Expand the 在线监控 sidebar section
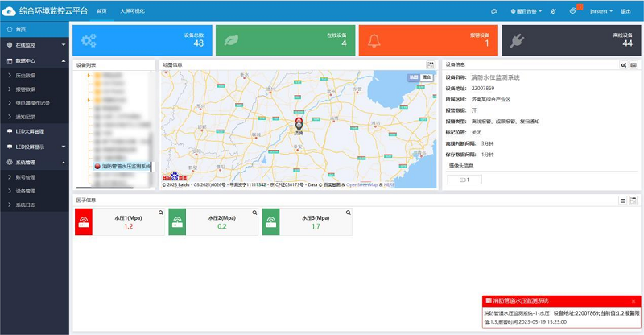 tap(34, 45)
